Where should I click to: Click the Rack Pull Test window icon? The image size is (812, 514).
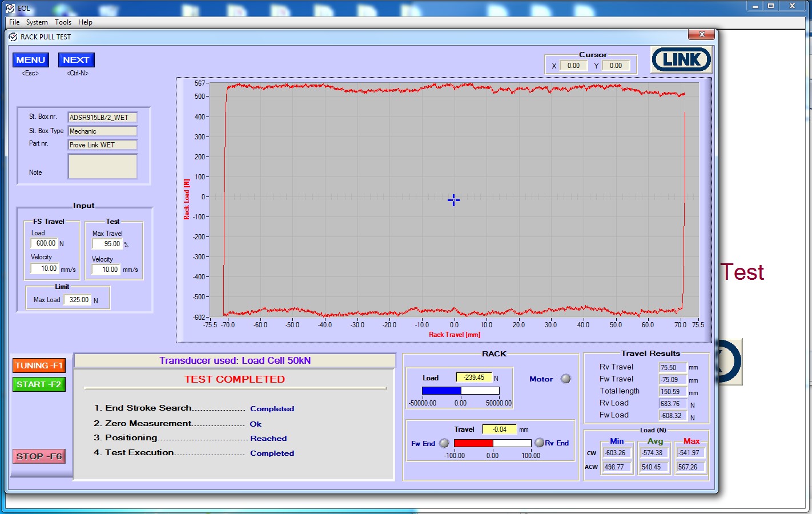point(13,37)
